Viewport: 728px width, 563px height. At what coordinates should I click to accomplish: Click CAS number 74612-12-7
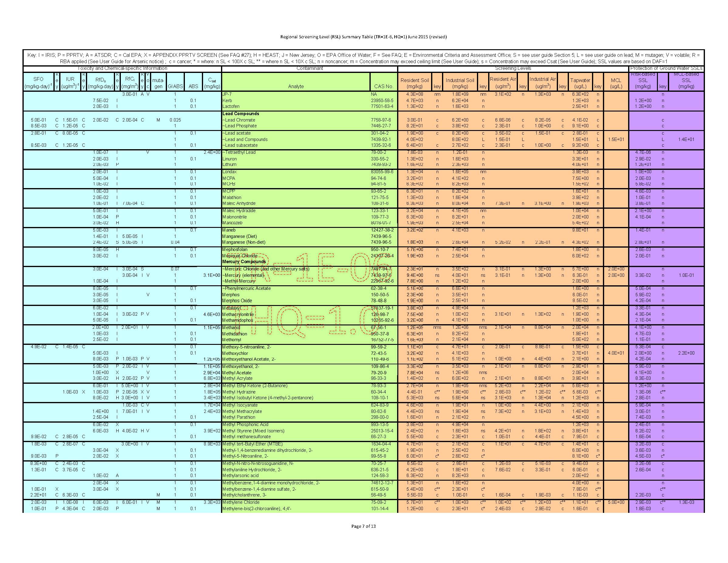[x=382, y=482]
